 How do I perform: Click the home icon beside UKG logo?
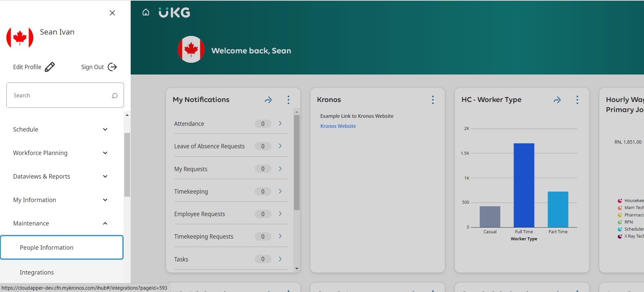[x=146, y=12]
